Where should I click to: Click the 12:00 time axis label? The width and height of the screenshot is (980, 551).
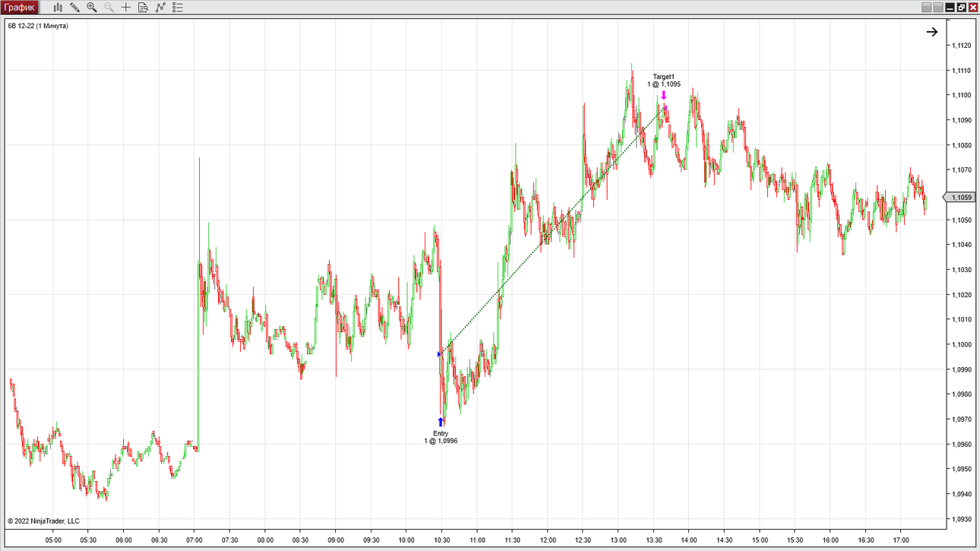(548, 540)
